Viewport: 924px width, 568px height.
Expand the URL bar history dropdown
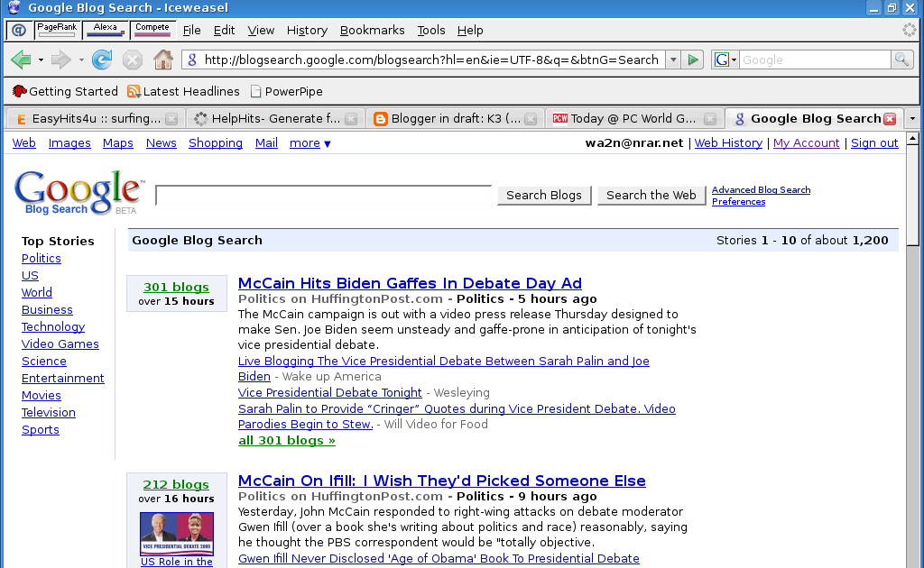[x=673, y=60]
